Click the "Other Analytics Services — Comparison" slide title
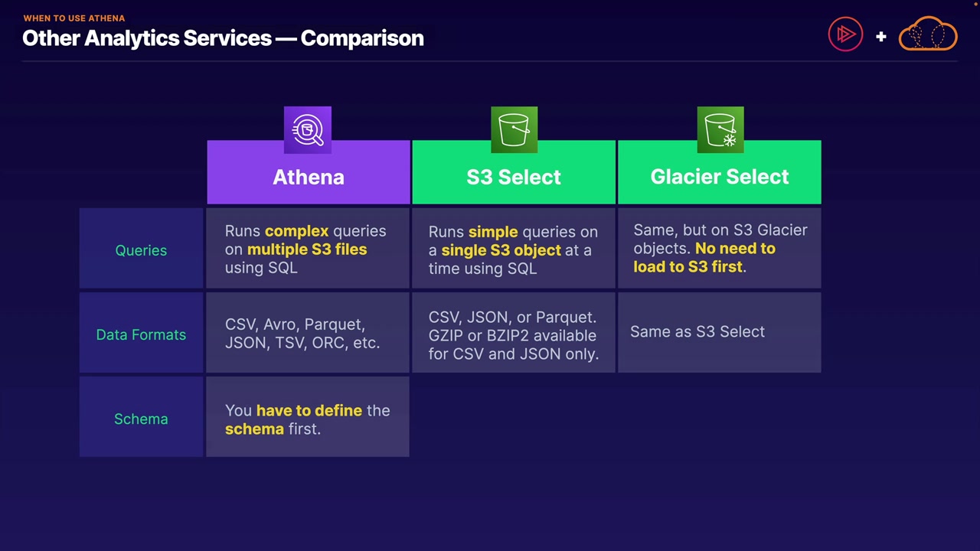The image size is (980, 551). [223, 38]
